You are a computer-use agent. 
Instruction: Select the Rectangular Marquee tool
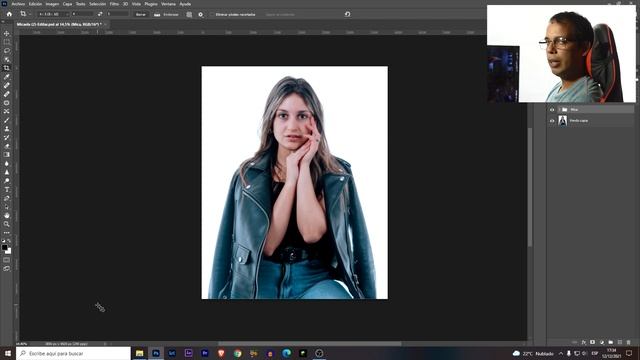pos(7,42)
